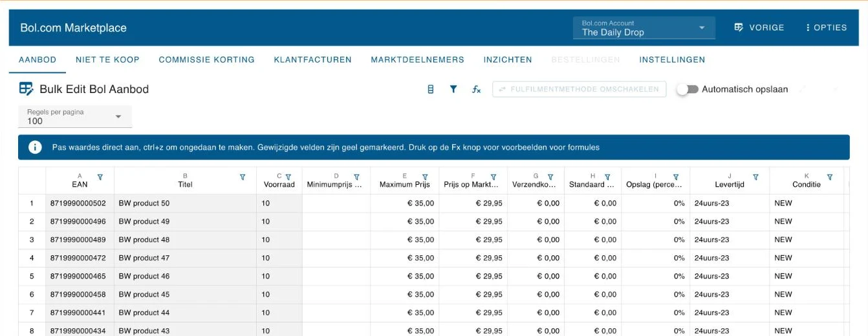Image resolution: width=868 pixels, height=336 pixels.
Task: Click the € 29,95 price of BW product 45
Action: pyautogui.click(x=473, y=294)
